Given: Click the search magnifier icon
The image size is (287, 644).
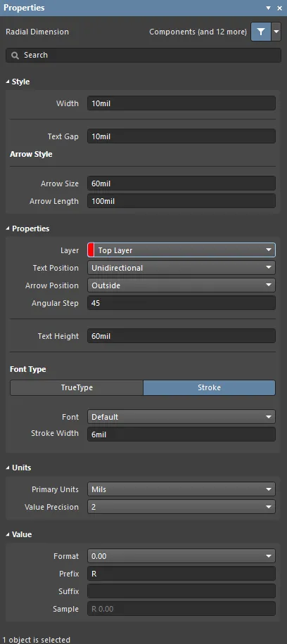Looking at the screenshot, I should click(15, 56).
